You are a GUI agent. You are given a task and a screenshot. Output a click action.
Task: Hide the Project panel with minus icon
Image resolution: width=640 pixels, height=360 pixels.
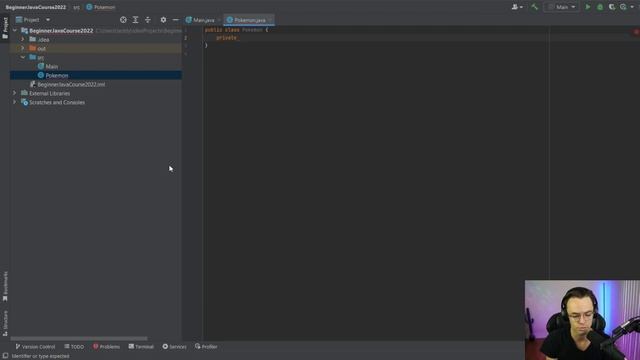click(176, 20)
